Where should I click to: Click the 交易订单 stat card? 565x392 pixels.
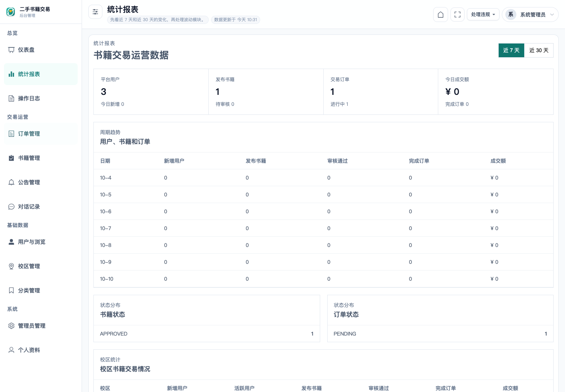[x=381, y=92]
